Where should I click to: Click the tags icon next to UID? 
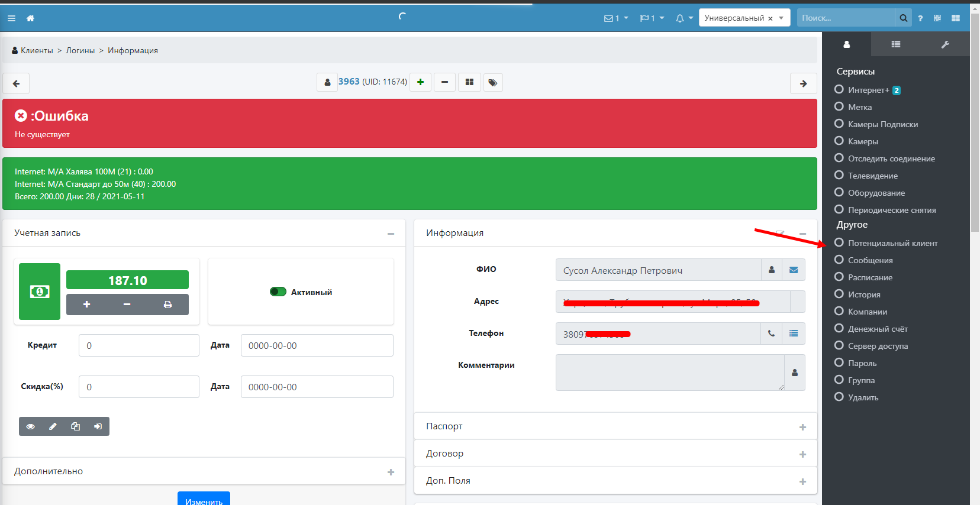(x=492, y=82)
